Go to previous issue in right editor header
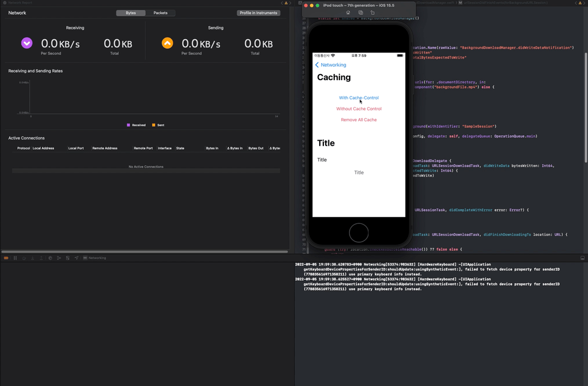 (576, 2)
